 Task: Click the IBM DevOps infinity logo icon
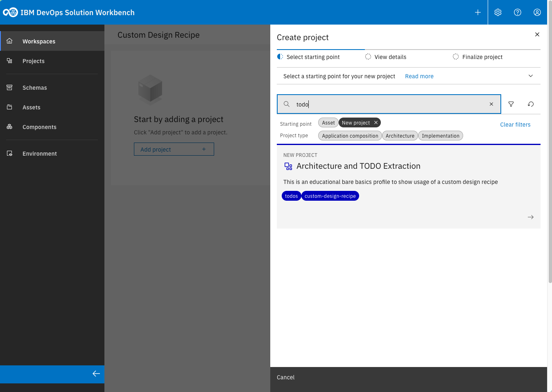click(x=10, y=12)
